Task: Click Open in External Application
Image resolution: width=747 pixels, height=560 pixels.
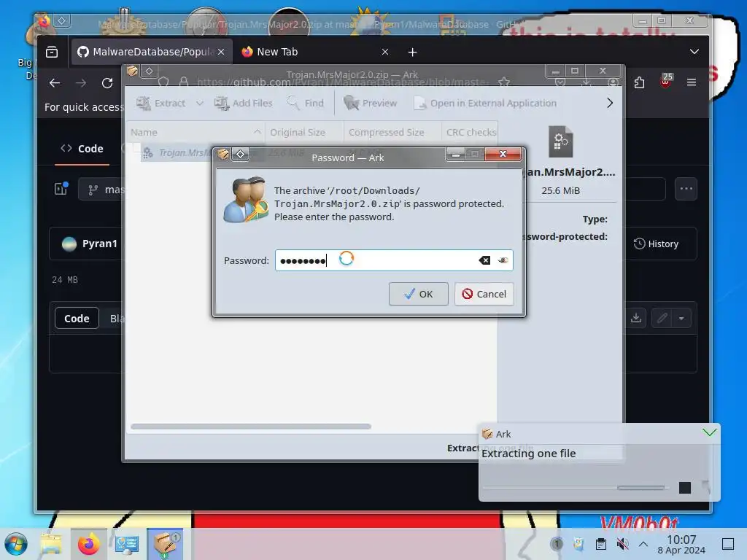Action: 485,103
